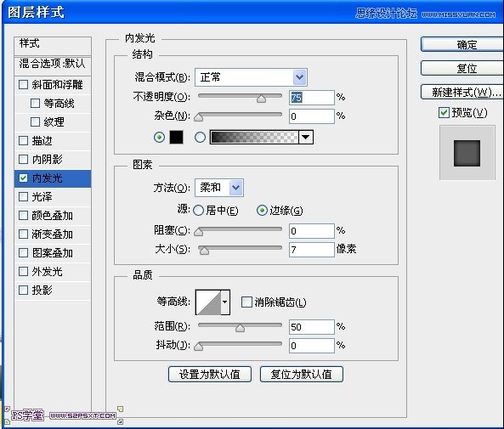Click the 大小 slider handle
The height and width of the screenshot is (429, 504).
pos(204,251)
